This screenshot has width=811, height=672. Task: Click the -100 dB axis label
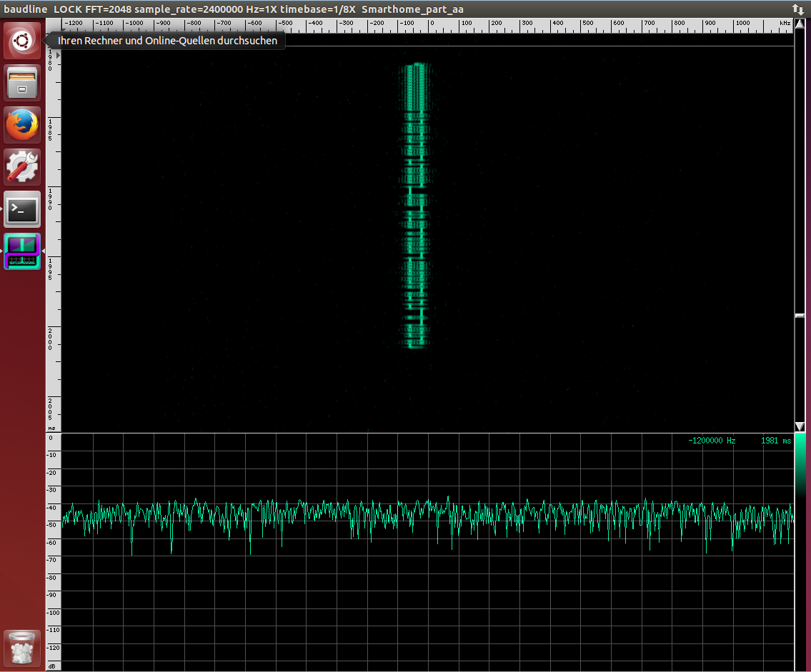click(54, 613)
